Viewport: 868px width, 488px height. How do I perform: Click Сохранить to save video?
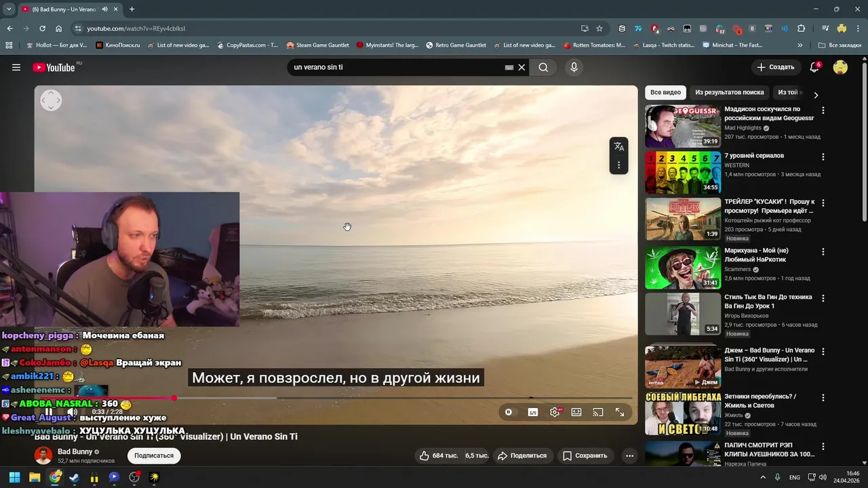point(585,455)
